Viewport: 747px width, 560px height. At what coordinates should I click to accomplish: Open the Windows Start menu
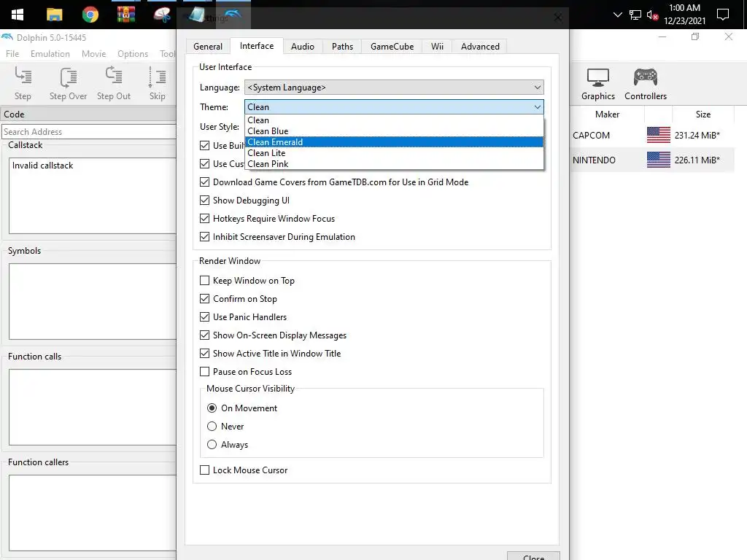pos(18,15)
